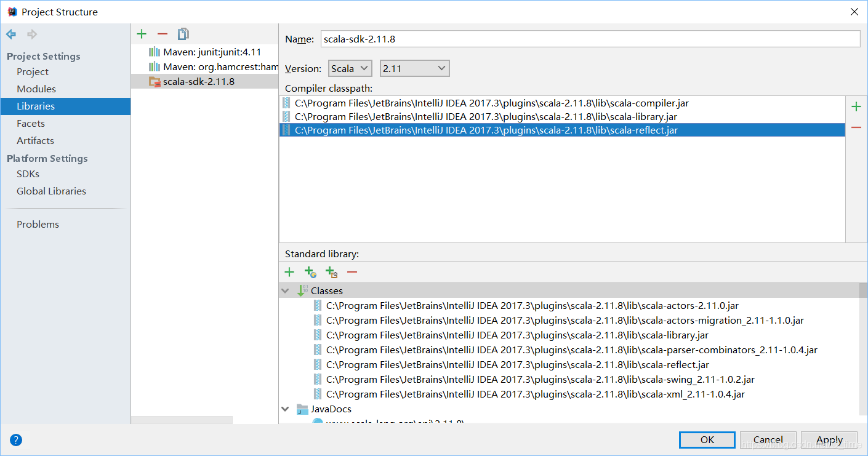Select scala-swing_2.11-1.0.2.jar entry
The image size is (868, 456).
click(540, 379)
